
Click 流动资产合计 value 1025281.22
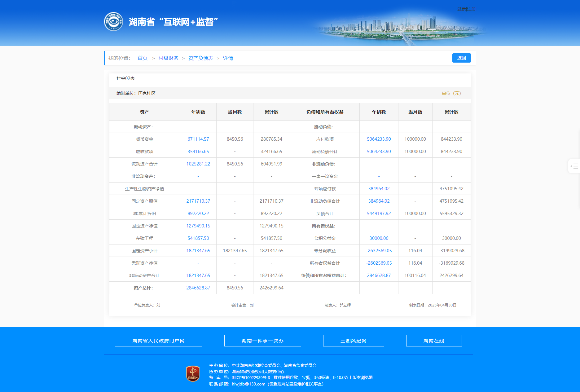(198, 164)
